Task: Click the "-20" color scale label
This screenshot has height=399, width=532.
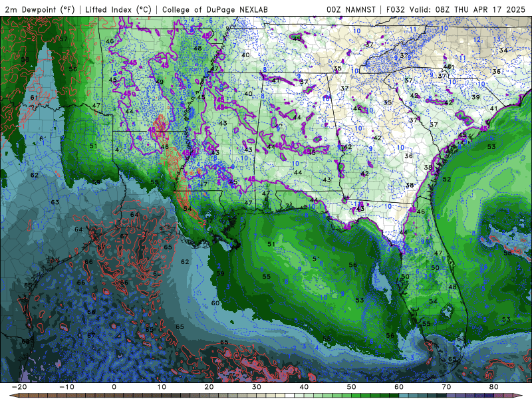Action: [x=19, y=387]
